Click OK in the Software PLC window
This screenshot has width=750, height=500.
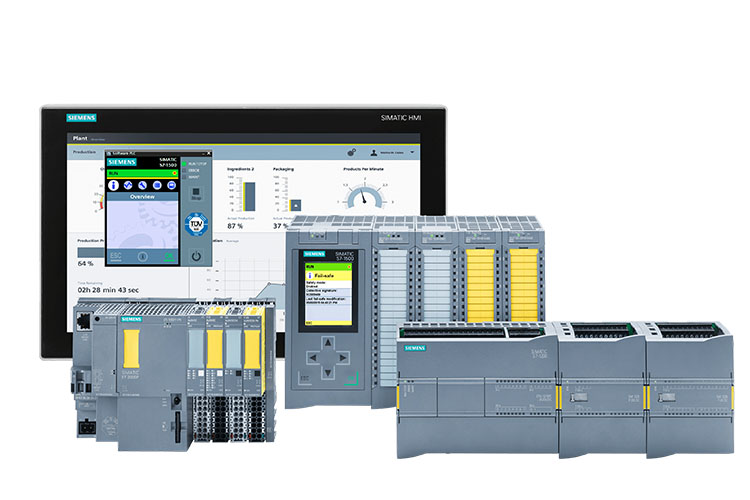(169, 257)
